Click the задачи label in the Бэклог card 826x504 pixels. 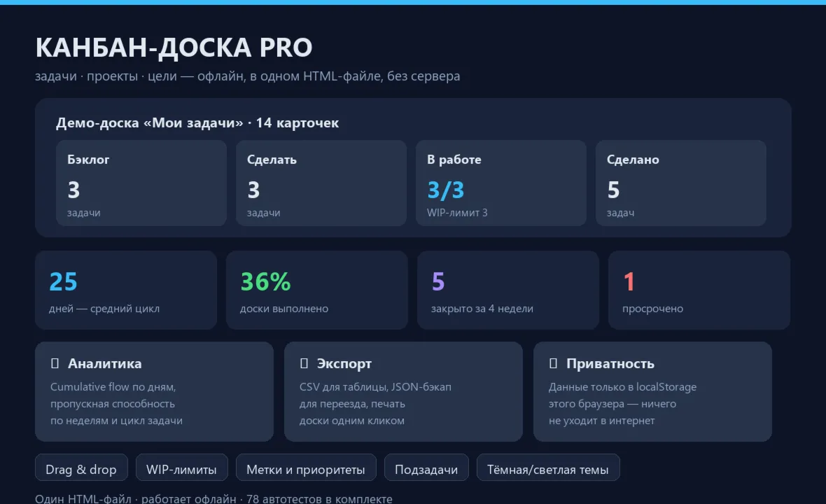(x=84, y=213)
